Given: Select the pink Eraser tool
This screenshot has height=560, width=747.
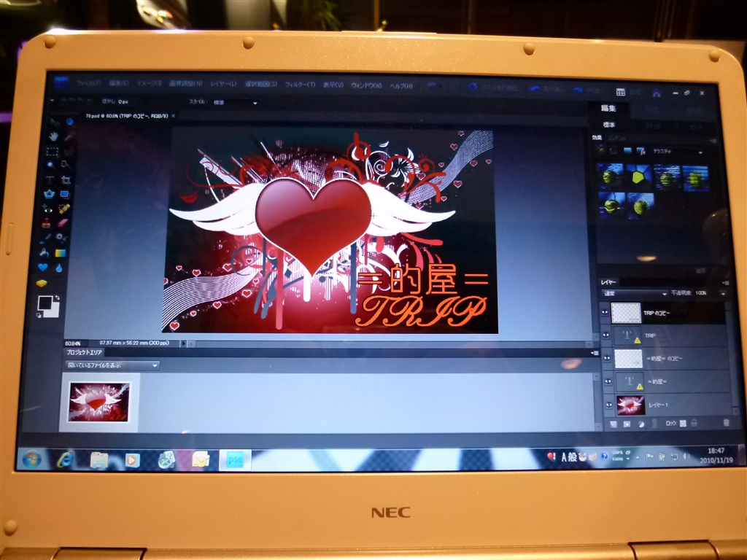Looking at the screenshot, I should (x=63, y=223).
